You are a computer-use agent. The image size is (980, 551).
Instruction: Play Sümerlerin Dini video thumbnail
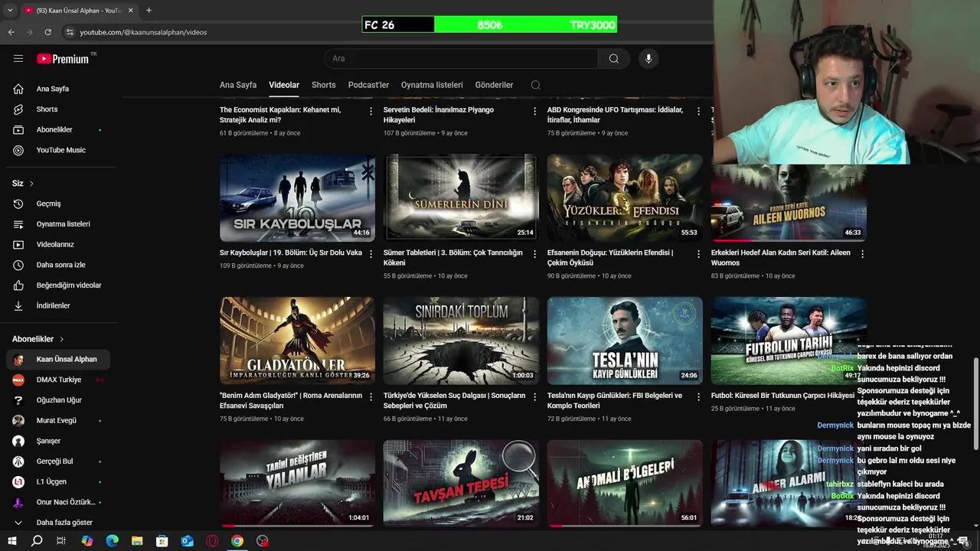pos(461,197)
